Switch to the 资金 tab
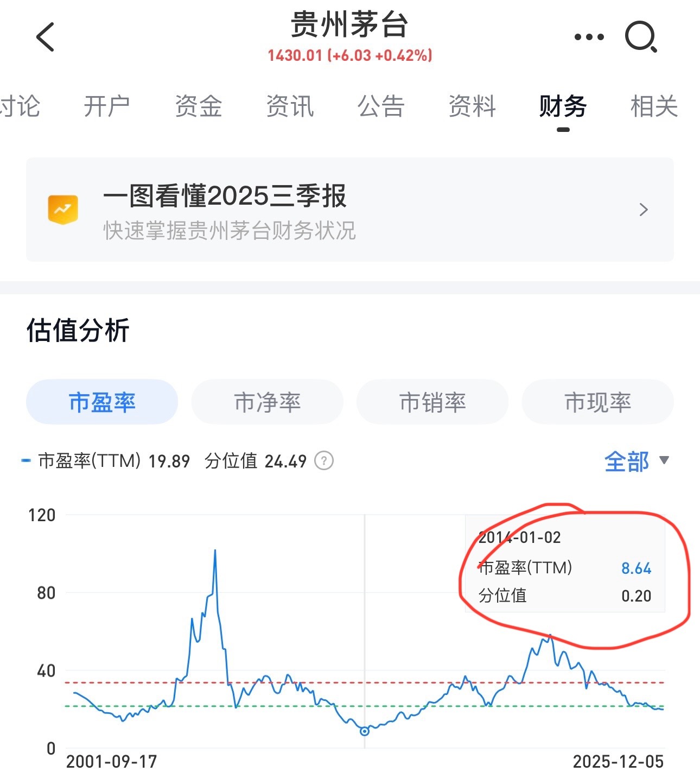 click(x=198, y=106)
